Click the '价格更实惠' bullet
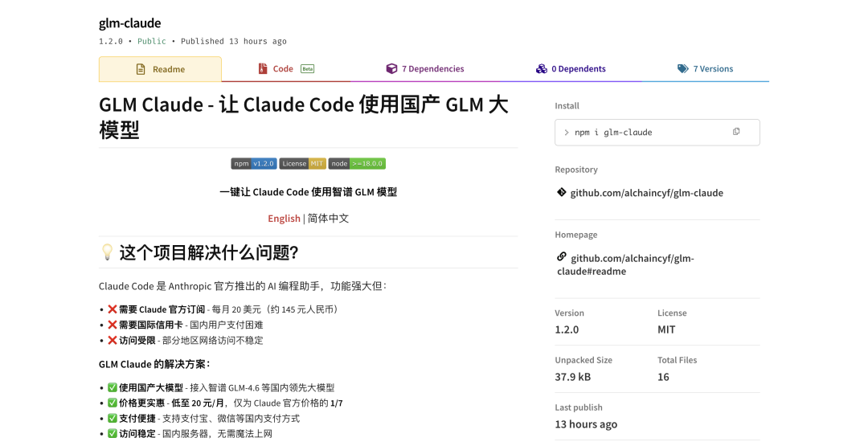Screen dimensions: 868x446 click(225, 403)
